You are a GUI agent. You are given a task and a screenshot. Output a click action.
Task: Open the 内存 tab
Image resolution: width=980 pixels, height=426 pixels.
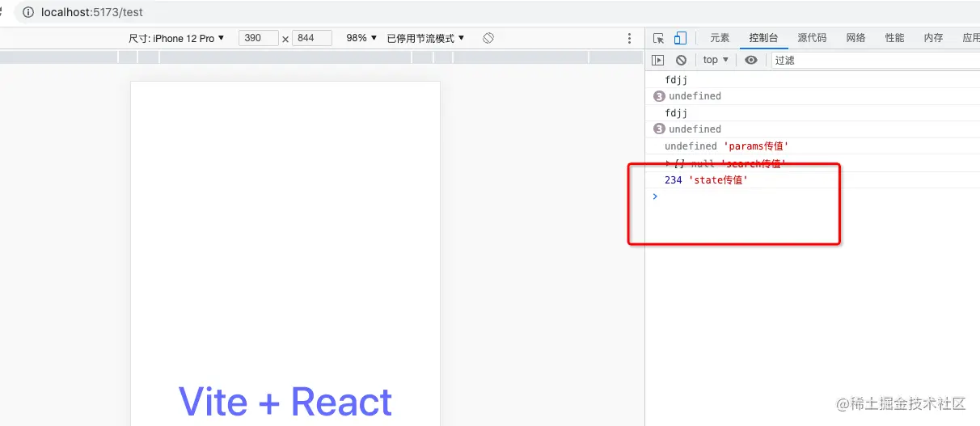coord(933,38)
